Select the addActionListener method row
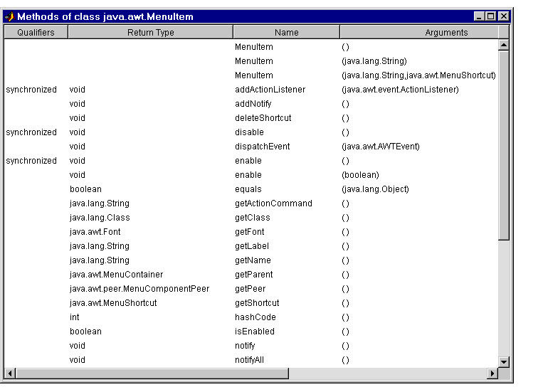Viewport: 543px width, 392px height. (x=270, y=90)
